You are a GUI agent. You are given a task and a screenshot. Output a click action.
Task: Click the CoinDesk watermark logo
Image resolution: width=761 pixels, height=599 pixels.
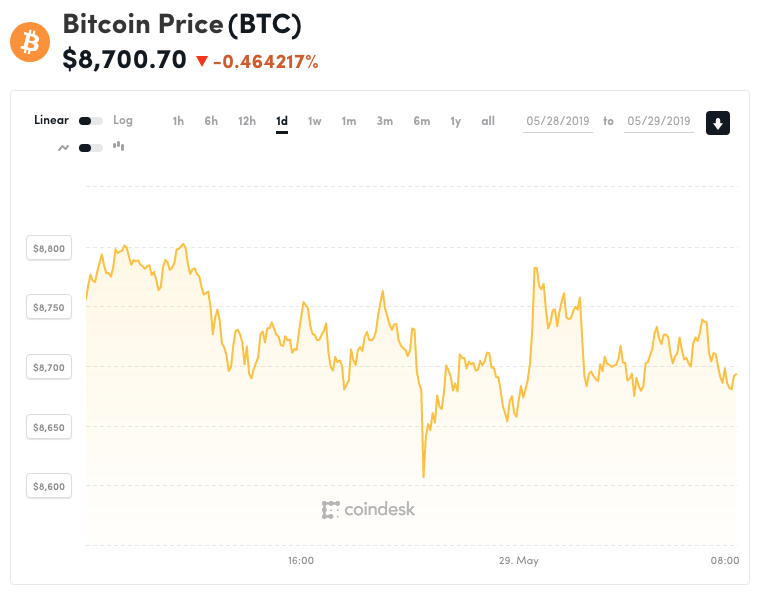pyautogui.click(x=368, y=510)
